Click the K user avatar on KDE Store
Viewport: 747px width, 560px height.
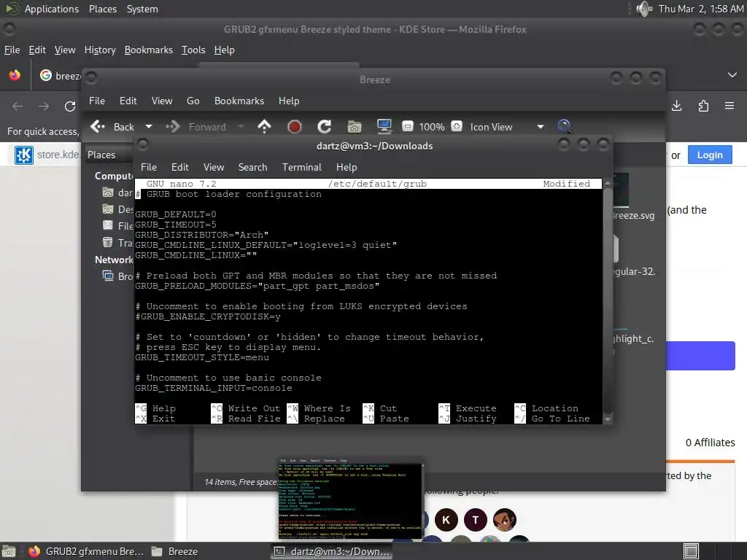pyautogui.click(x=446, y=520)
